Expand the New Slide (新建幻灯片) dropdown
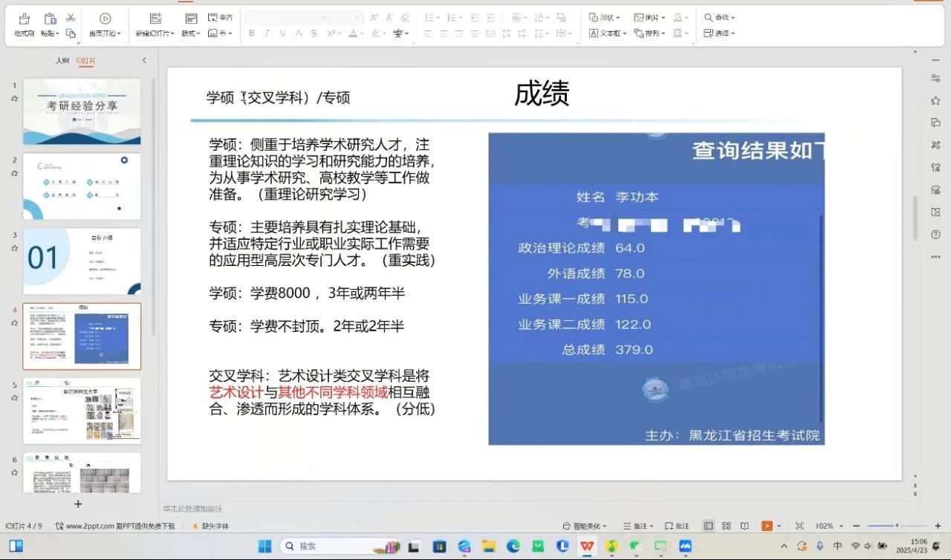The width and height of the screenshot is (951, 560). point(155,33)
